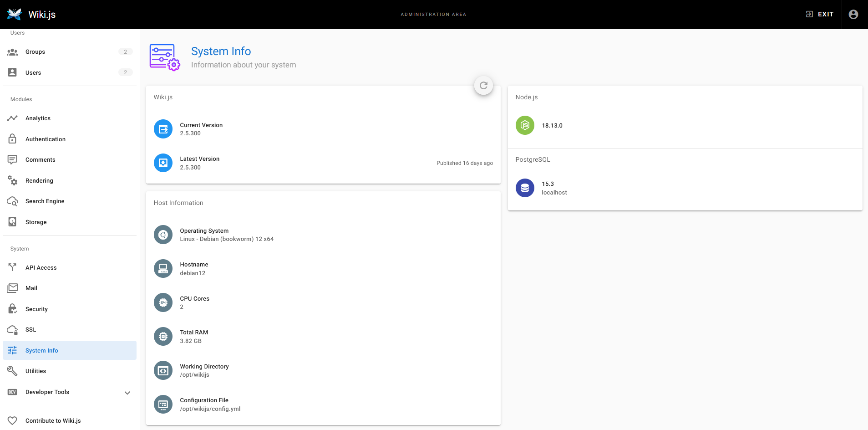
Task: Open the Authentication module
Action: pos(70,139)
